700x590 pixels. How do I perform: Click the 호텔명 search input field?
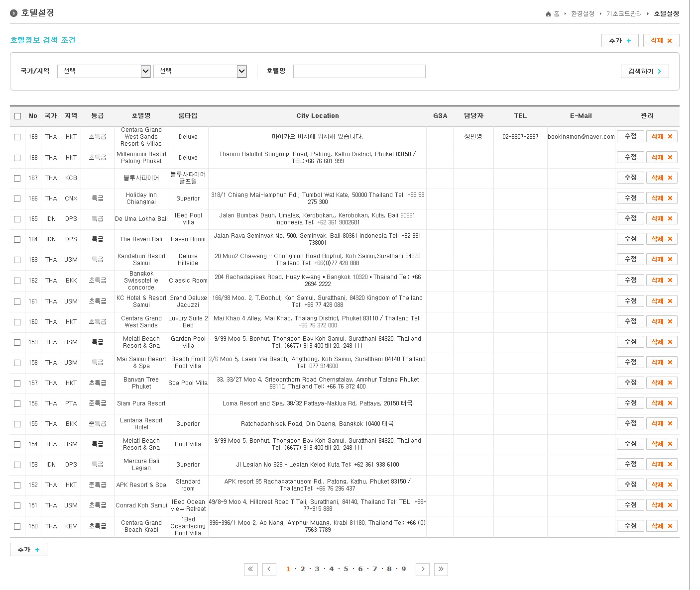click(x=359, y=71)
